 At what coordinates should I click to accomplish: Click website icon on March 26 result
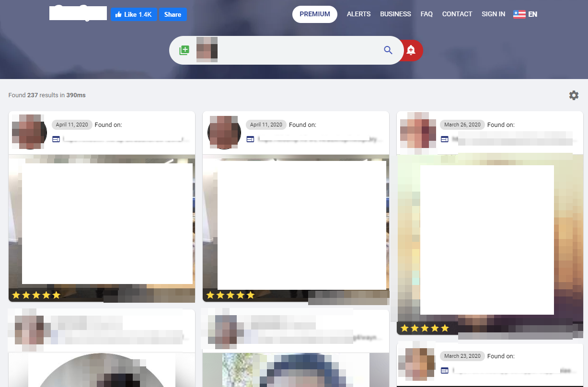(445, 139)
